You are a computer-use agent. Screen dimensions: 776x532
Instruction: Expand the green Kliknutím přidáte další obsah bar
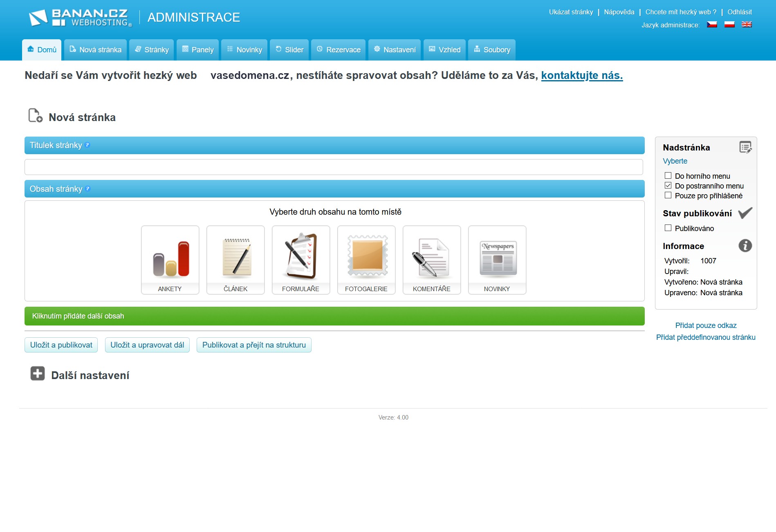tap(334, 316)
